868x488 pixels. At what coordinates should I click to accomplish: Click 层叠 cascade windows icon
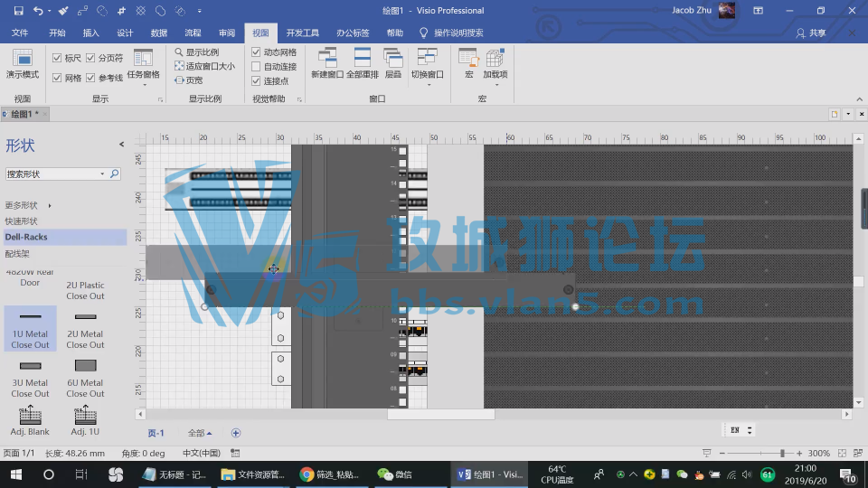pos(393,57)
